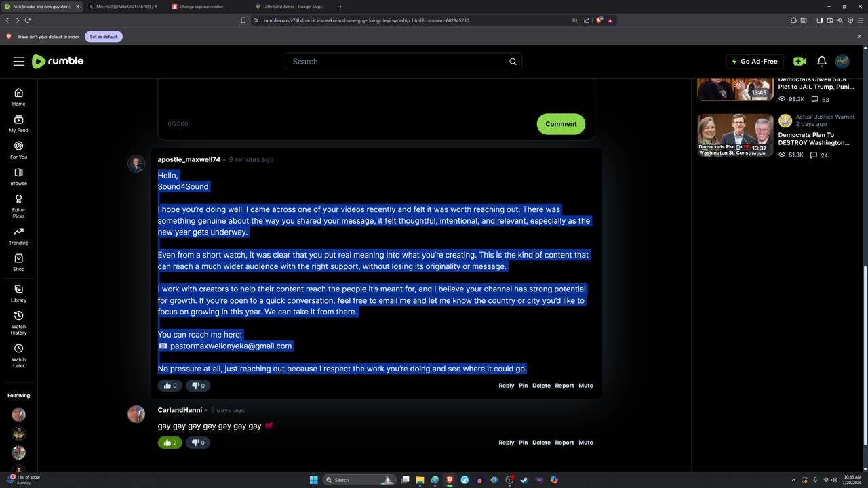Open the new tab plus button
This screenshot has height=488, width=868.
coord(340,7)
